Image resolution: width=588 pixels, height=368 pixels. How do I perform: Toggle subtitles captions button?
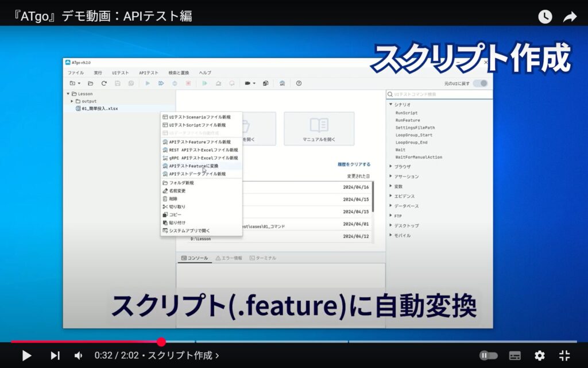point(515,355)
